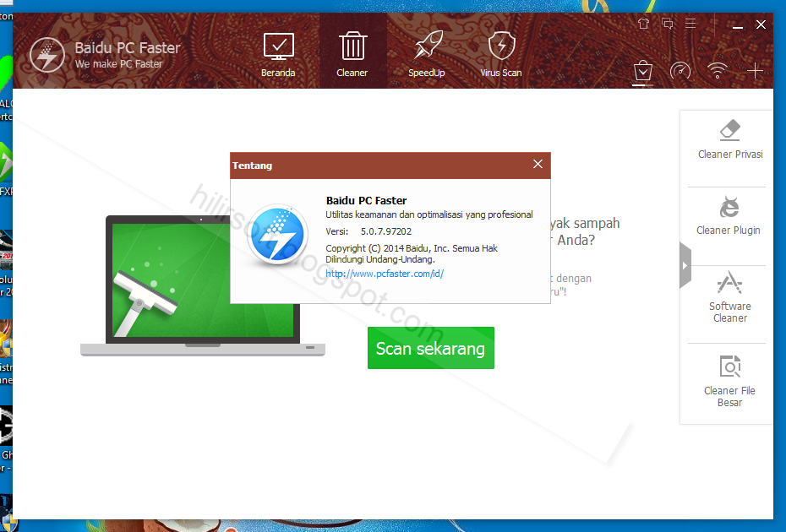Close the Baidu PC Faster window
The image size is (786, 532).
point(761,24)
